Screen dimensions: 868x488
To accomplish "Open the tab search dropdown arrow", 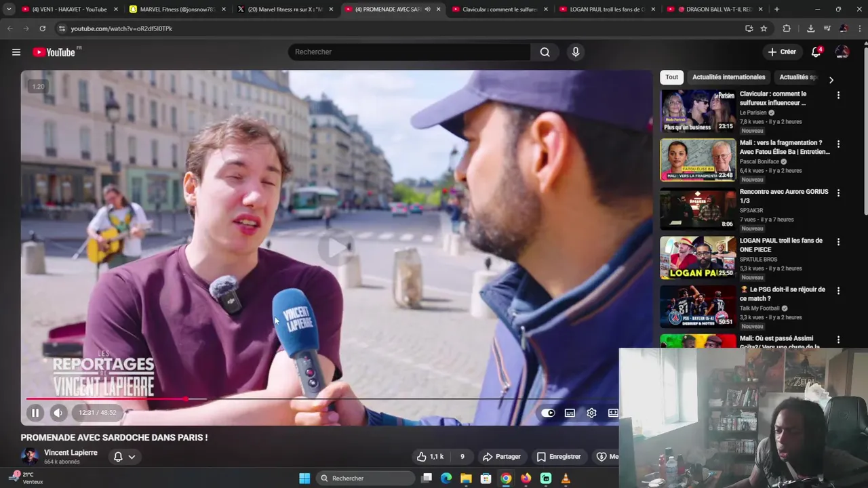I will (8, 9).
